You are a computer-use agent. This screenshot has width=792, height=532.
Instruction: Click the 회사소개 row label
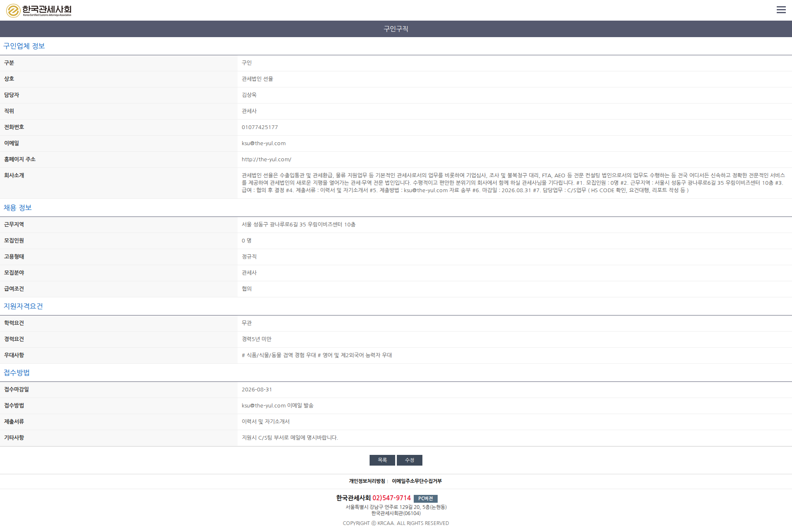point(14,176)
